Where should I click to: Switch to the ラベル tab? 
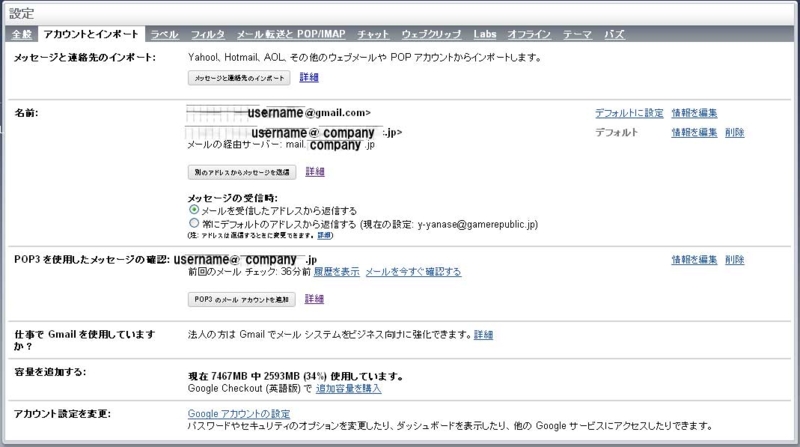[164, 34]
